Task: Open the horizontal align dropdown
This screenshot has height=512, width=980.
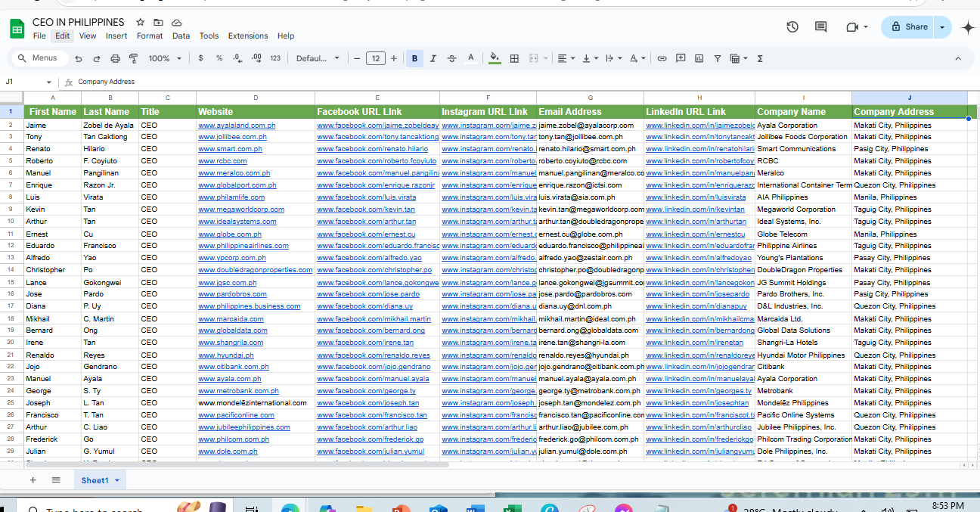Action: [566, 58]
